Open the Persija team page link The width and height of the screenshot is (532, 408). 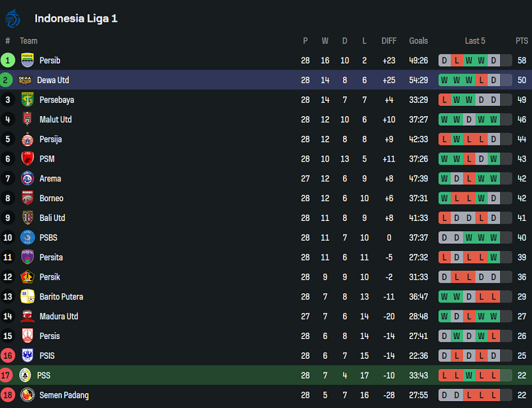pyautogui.click(x=50, y=139)
